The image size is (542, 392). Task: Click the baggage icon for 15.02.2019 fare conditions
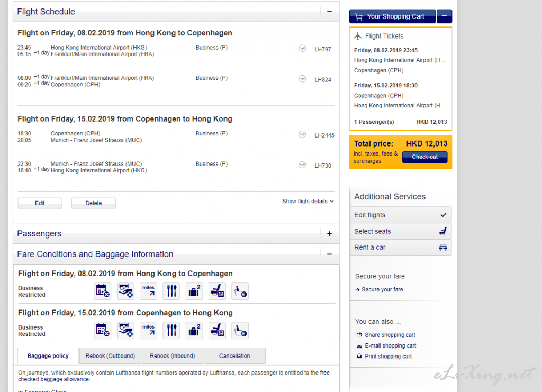pyautogui.click(x=194, y=331)
